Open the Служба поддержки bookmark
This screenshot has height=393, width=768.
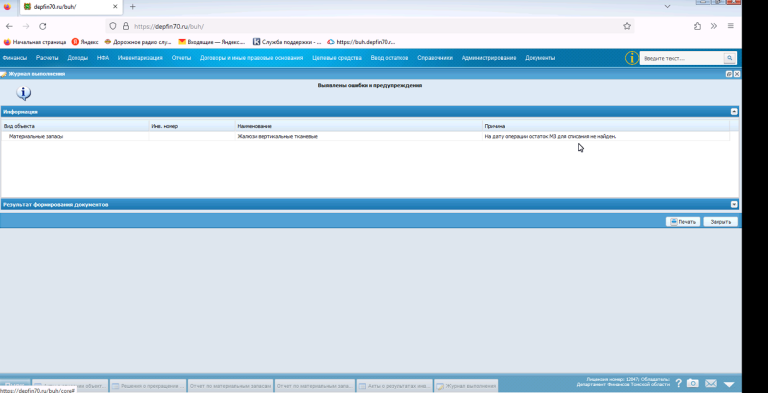coord(287,42)
